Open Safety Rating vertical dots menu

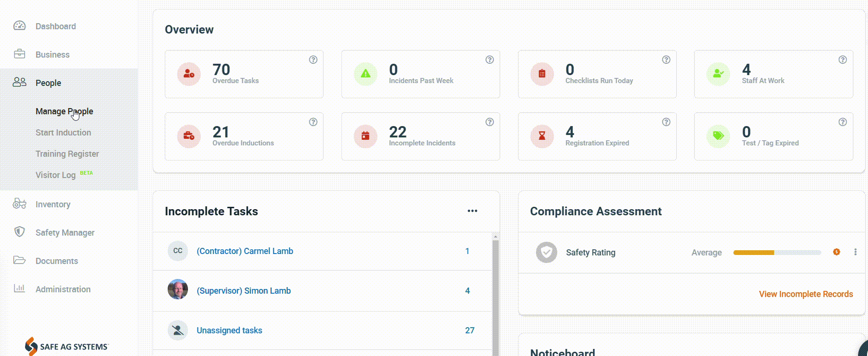pos(855,252)
